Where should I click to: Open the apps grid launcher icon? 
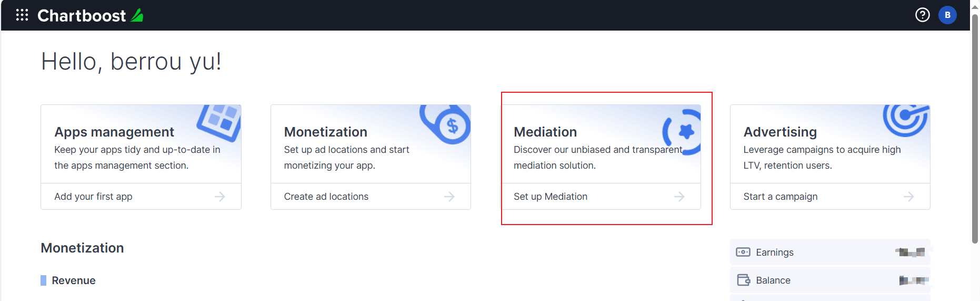22,15
